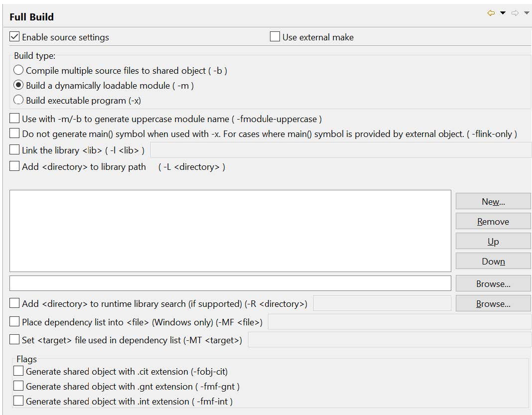This screenshot has width=532, height=415.
Task: Move entry with the Up button
Action: point(493,242)
